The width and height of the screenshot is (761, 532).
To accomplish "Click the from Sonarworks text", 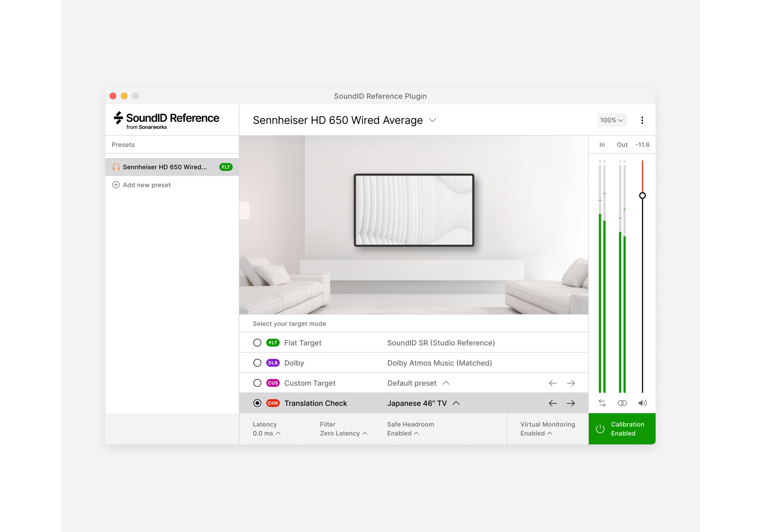I will pos(146,127).
